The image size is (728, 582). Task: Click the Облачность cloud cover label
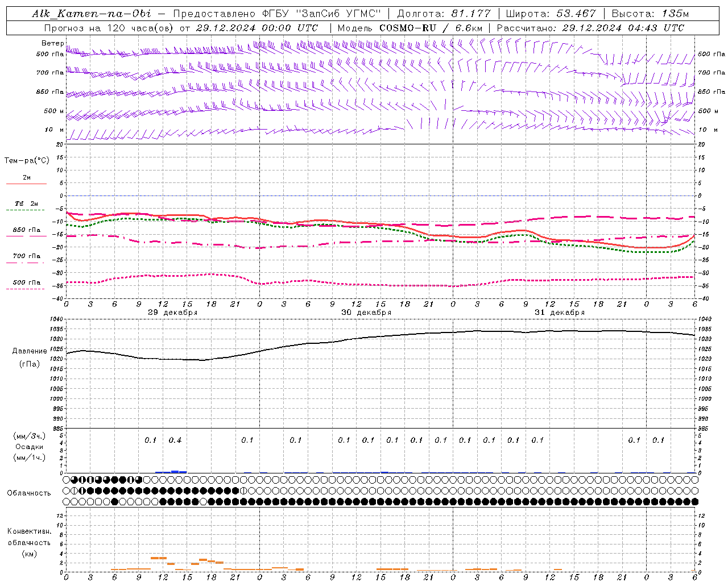tap(29, 493)
